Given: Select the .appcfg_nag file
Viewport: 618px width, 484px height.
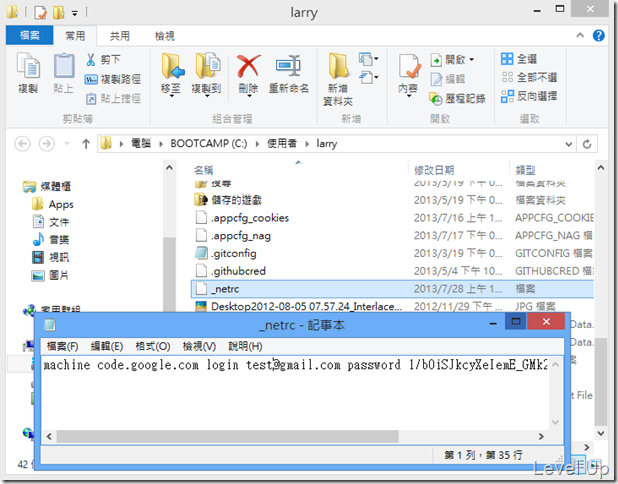Looking at the screenshot, I should click(x=393, y=236).
